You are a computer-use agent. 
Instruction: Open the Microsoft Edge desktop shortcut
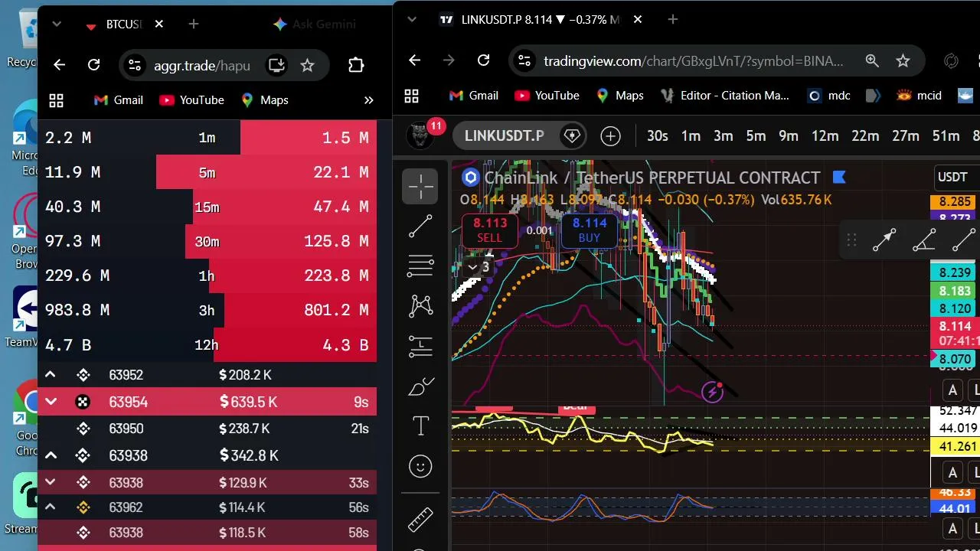click(25, 138)
